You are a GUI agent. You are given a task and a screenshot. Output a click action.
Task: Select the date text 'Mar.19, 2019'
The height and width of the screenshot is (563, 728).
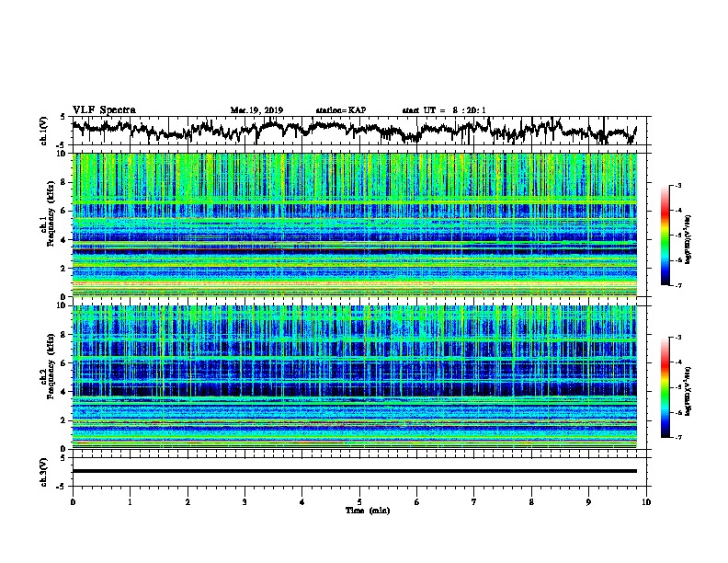[256, 110]
